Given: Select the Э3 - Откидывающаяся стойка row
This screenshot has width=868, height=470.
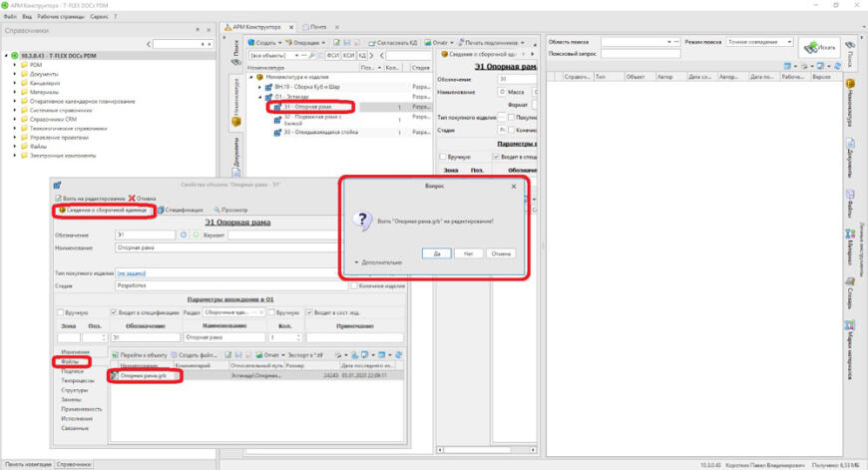Looking at the screenshot, I should point(338,133).
